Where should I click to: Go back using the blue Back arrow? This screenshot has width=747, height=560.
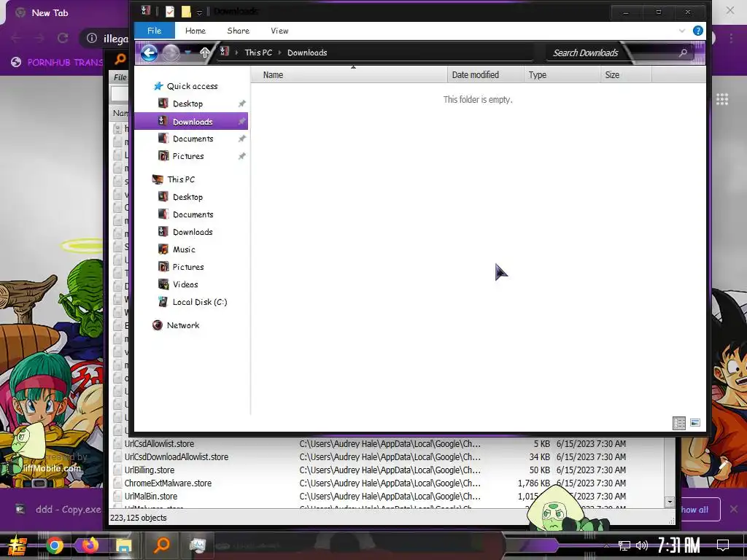point(149,52)
